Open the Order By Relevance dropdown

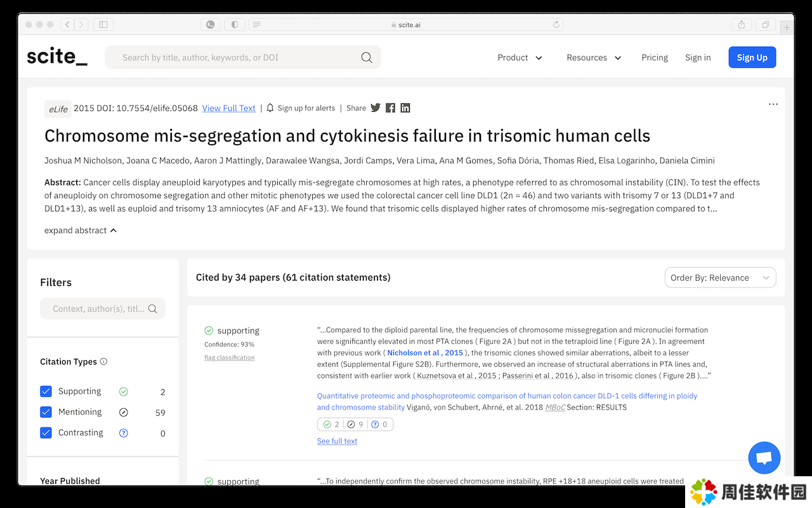click(x=720, y=277)
